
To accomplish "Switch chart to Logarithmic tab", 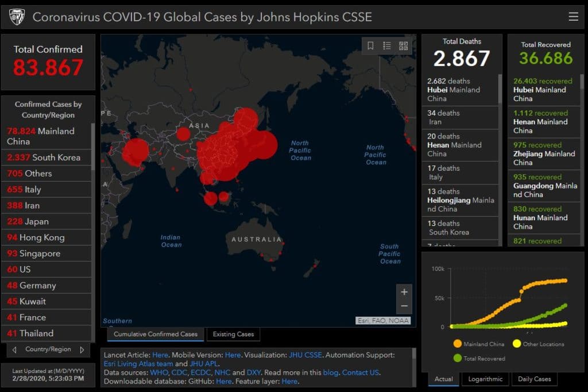I will (485, 379).
